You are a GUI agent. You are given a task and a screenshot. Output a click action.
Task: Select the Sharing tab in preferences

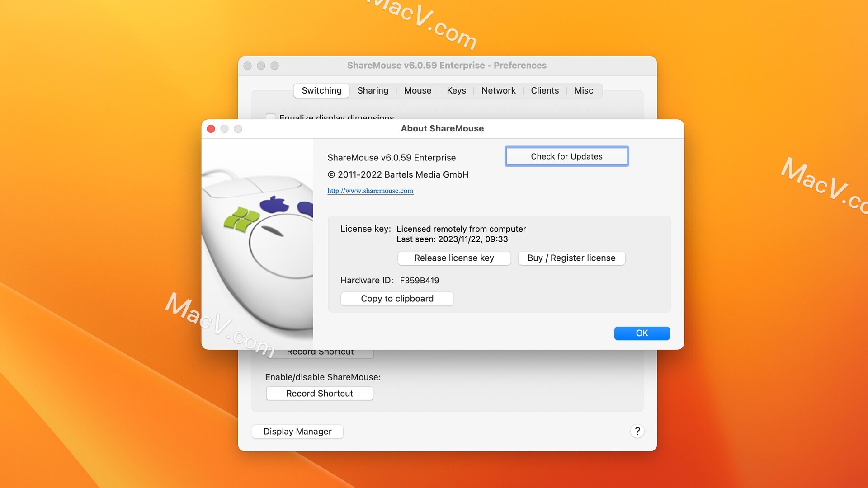[x=373, y=90]
